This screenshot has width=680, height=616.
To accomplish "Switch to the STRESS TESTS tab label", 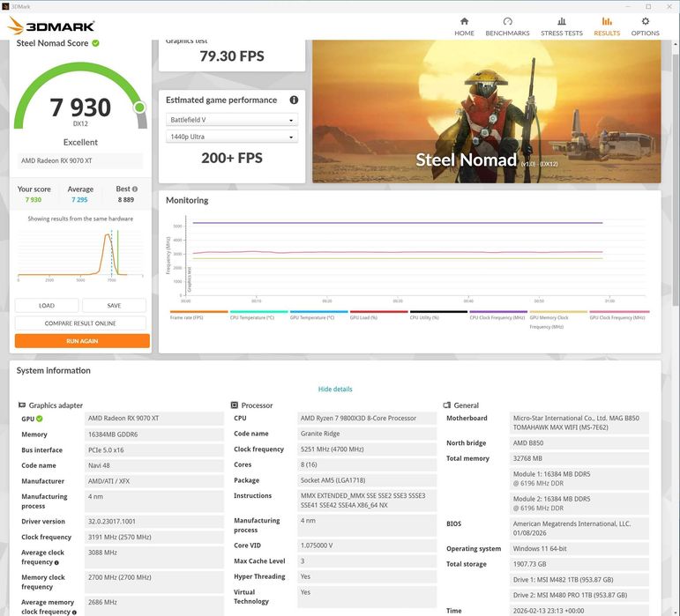I will tap(562, 33).
